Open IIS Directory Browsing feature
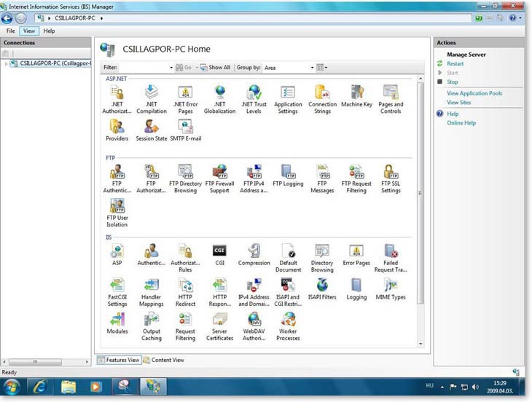 pyautogui.click(x=322, y=258)
